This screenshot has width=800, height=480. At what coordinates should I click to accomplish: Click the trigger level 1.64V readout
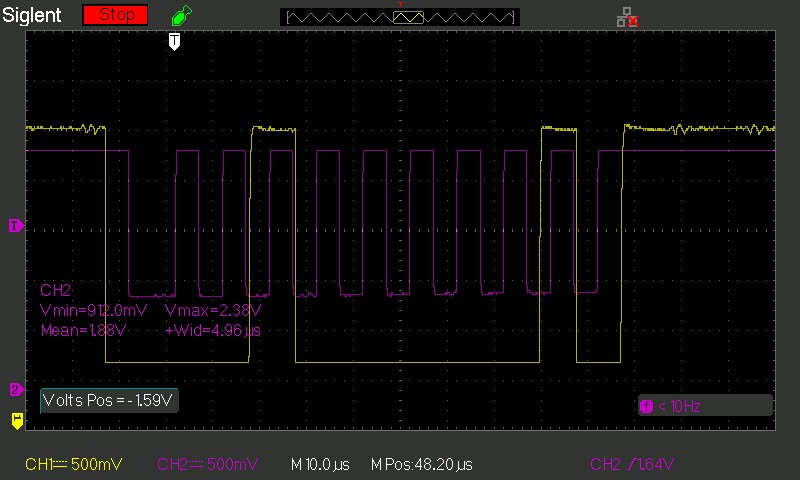coord(632,465)
